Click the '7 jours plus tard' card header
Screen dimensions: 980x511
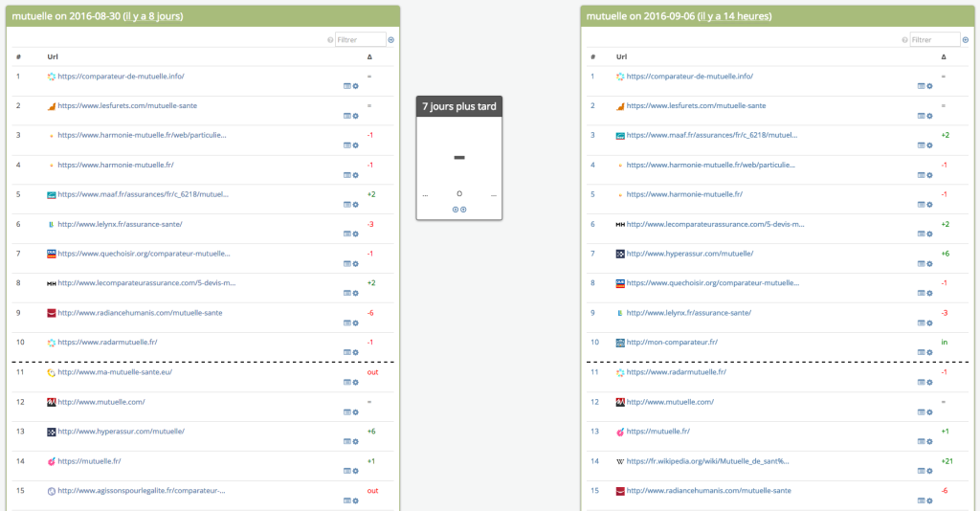point(459,106)
